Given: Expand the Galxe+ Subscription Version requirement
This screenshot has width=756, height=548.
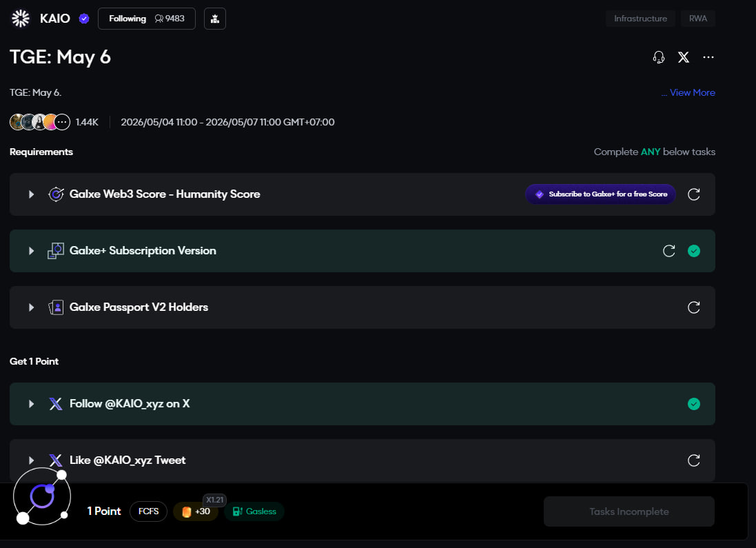Looking at the screenshot, I should tap(31, 251).
